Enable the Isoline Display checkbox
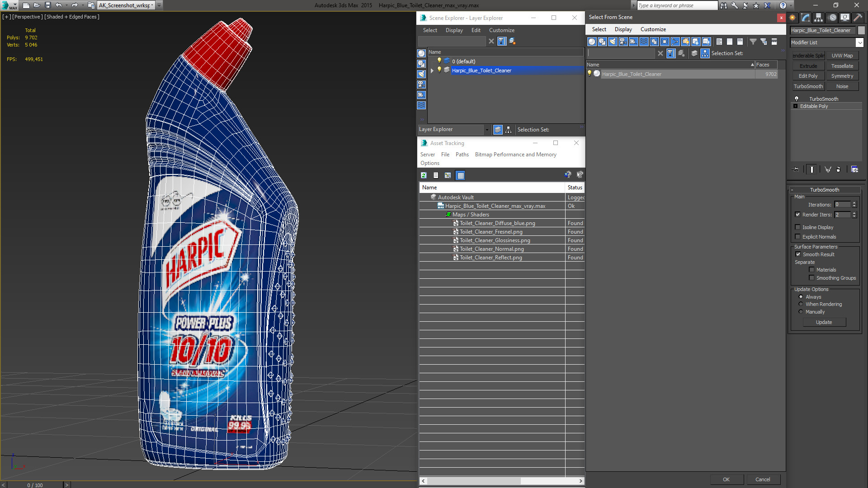Viewport: 868px width, 488px height. [798, 227]
